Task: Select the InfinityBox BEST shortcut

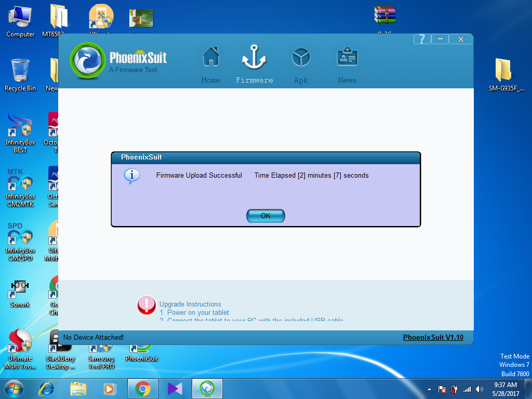Action: coord(20,133)
